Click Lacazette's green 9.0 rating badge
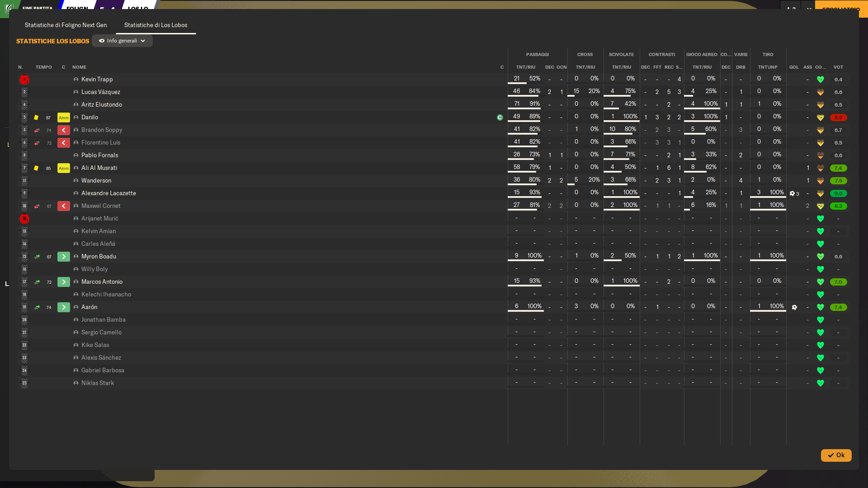 (x=838, y=193)
